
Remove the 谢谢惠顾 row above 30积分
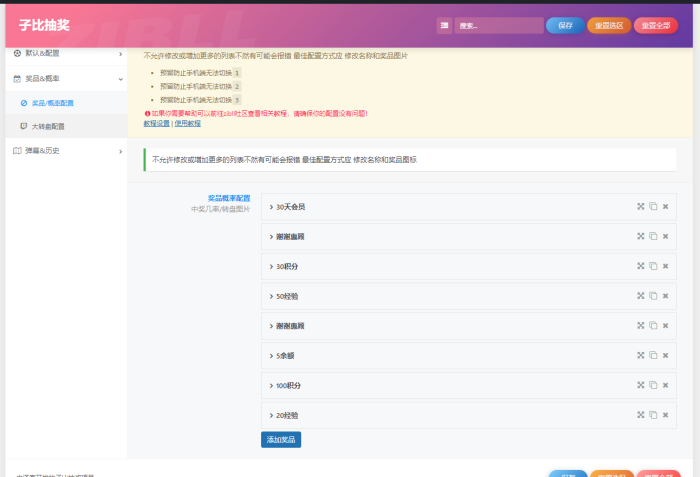tap(665, 236)
